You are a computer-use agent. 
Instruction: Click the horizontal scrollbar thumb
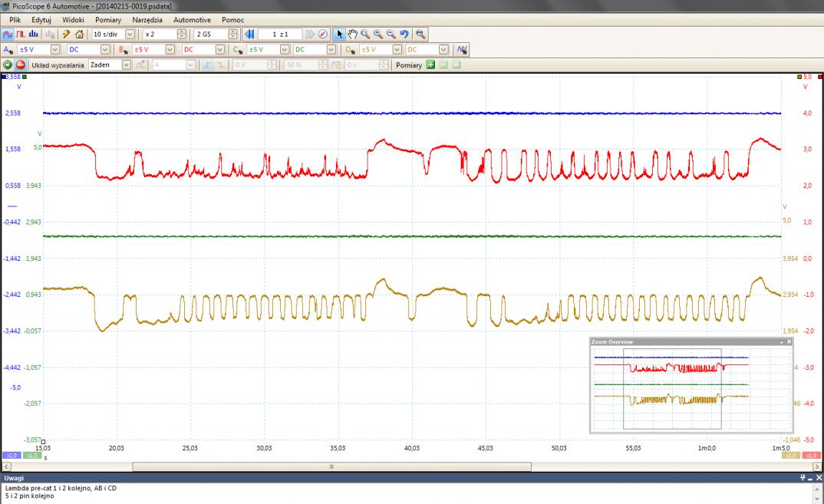coord(331,466)
